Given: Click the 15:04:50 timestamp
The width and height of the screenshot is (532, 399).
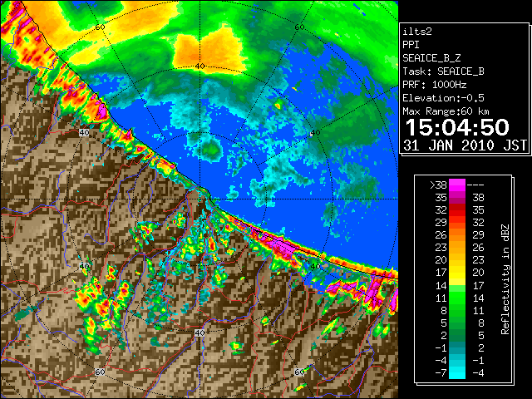Looking at the screenshot, I should pyautogui.click(x=457, y=127).
